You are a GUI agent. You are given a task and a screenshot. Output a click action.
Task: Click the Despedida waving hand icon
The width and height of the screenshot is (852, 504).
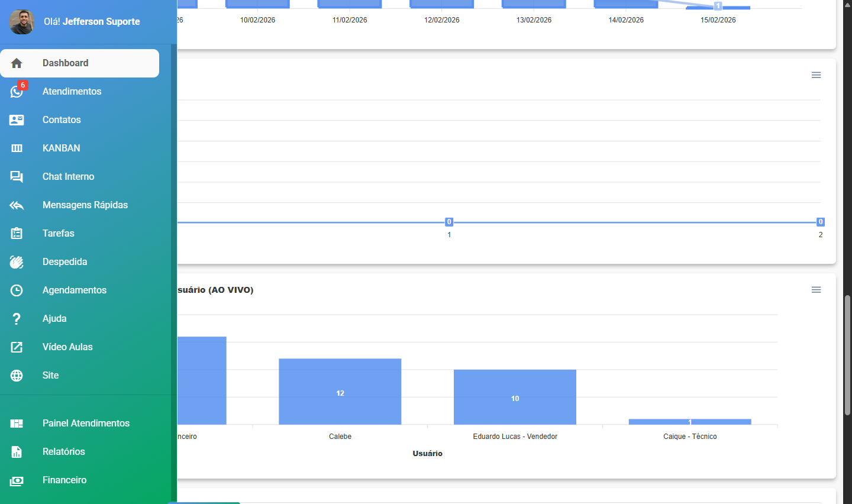(x=17, y=262)
